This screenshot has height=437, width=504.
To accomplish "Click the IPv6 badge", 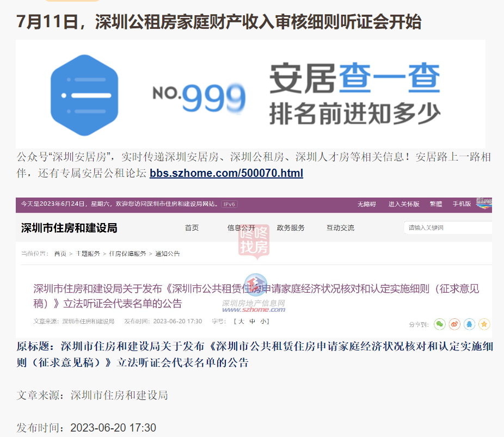I will [229, 204].
